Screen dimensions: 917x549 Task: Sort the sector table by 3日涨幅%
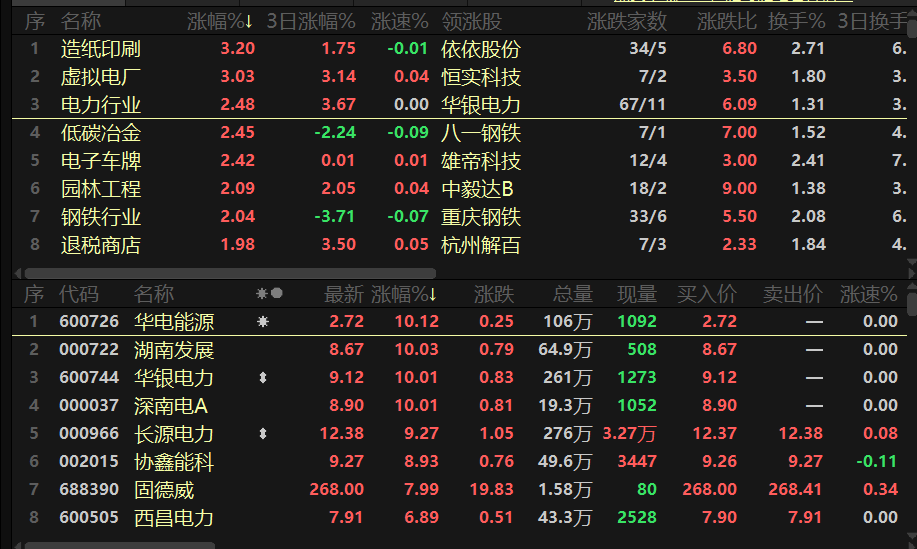coord(311,22)
